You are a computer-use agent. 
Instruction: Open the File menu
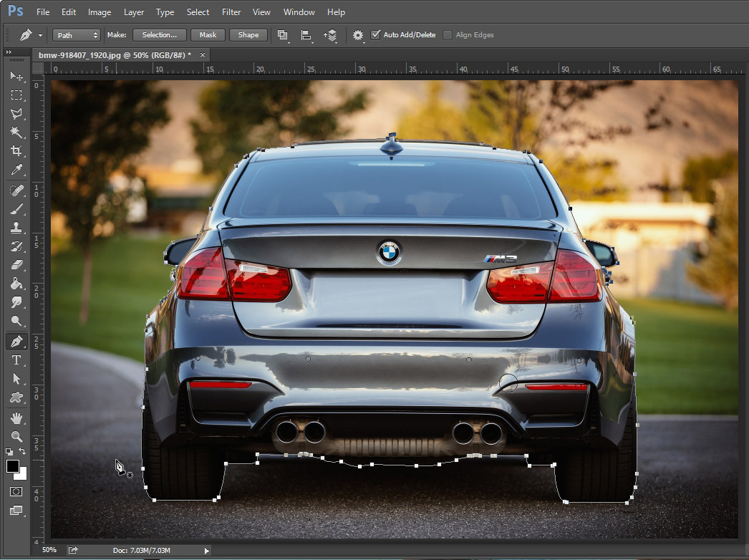click(x=43, y=12)
